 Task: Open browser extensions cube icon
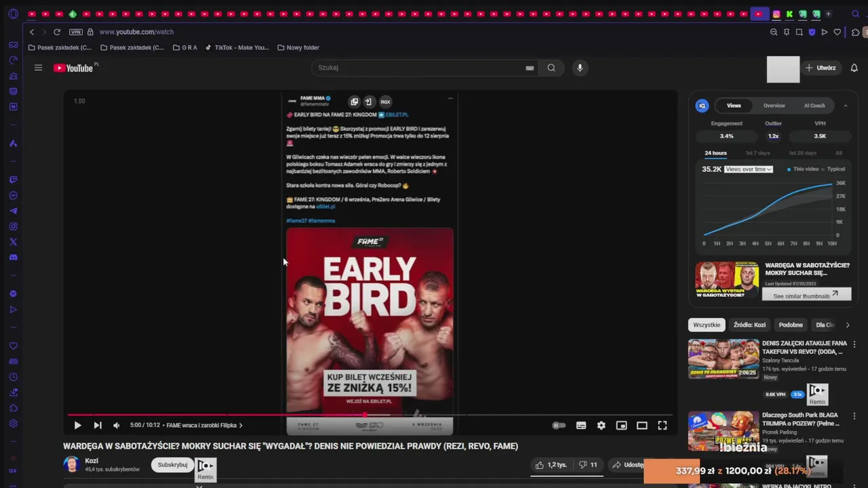tap(856, 32)
